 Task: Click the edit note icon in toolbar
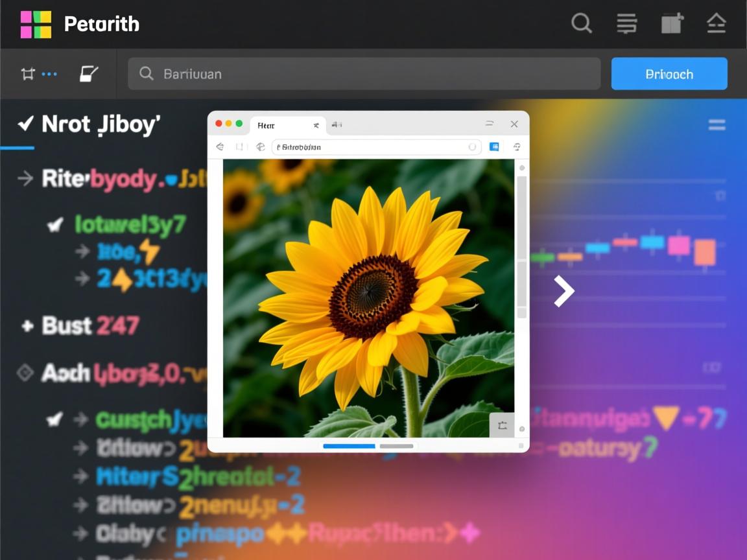point(89,74)
